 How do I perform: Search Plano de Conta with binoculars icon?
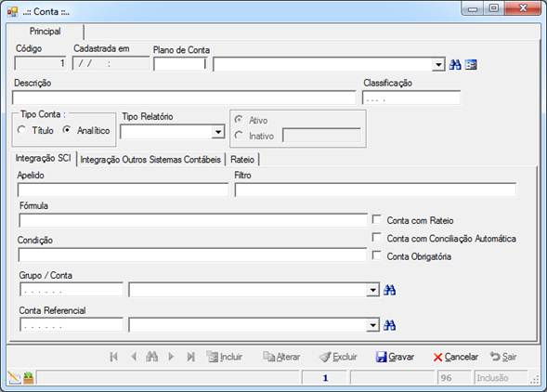coord(455,65)
